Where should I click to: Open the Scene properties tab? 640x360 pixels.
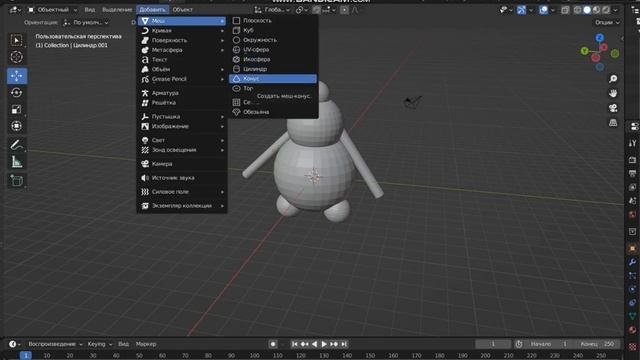pos(632,201)
